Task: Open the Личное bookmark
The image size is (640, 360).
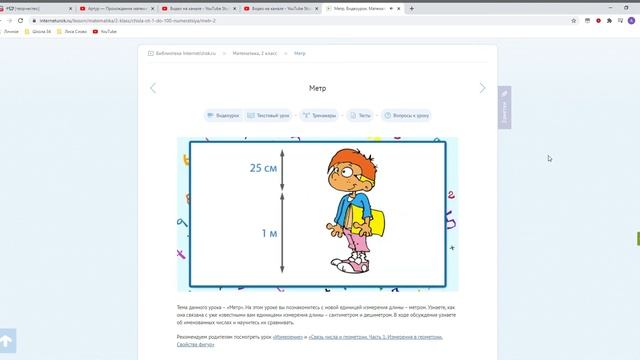Action: pos(10,31)
